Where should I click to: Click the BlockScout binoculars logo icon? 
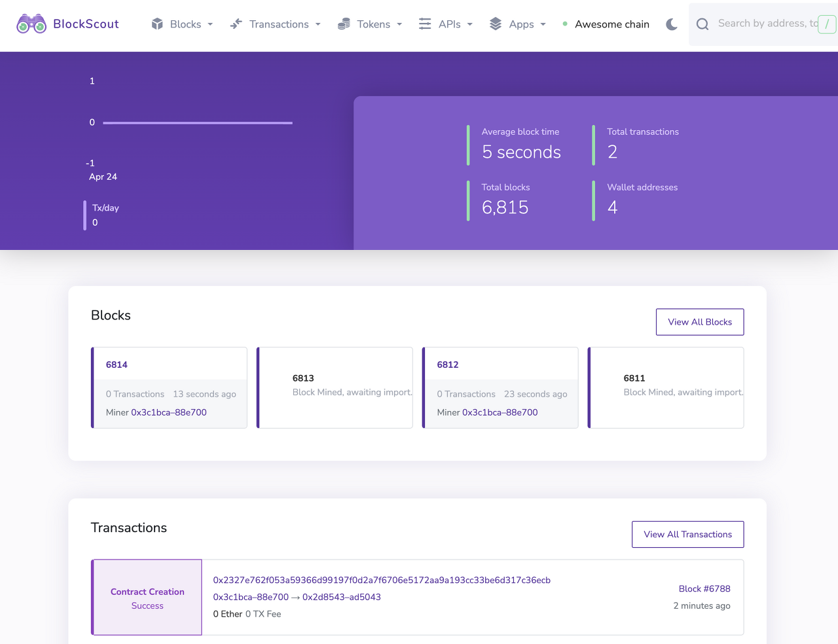31,24
